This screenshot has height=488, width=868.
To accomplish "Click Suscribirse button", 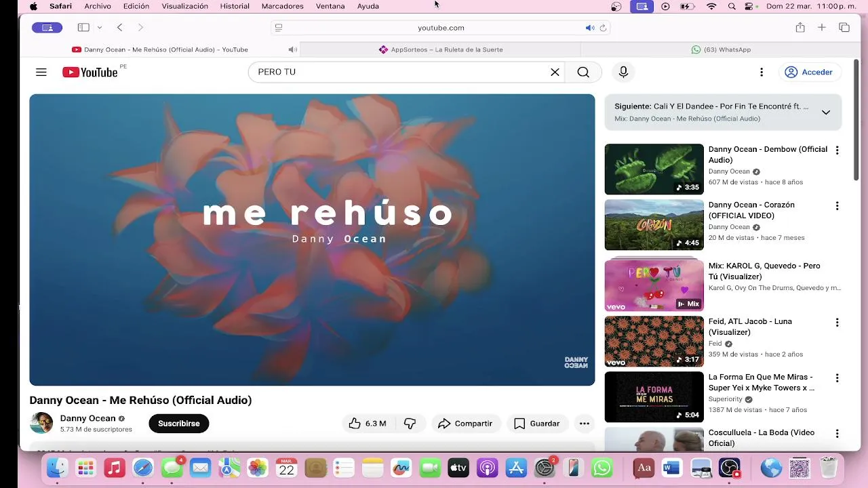I will [179, 424].
